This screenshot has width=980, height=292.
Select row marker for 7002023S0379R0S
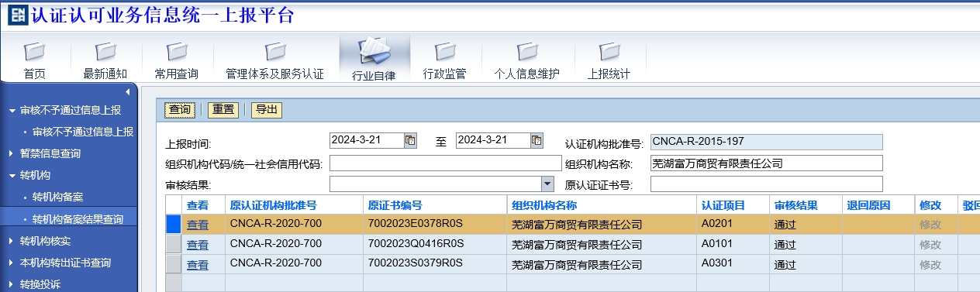click(174, 264)
